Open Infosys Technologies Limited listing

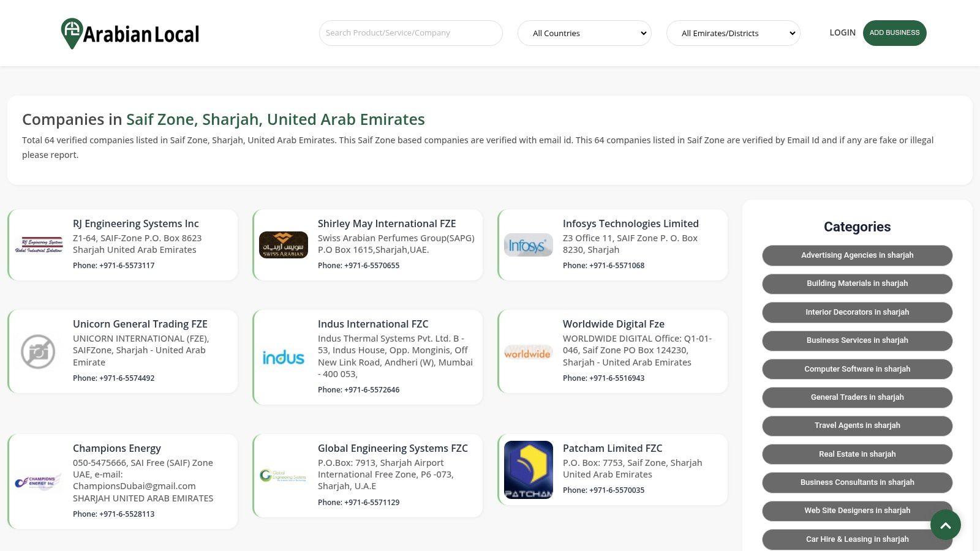tap(630, 223)
